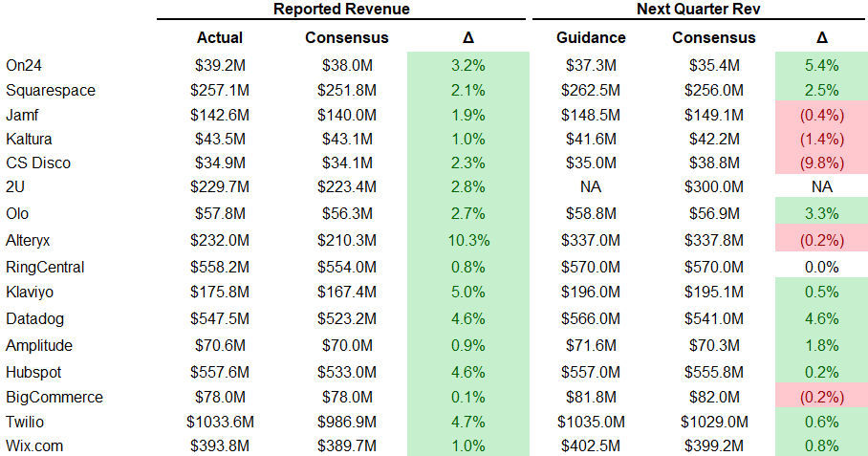Viewport: 868px width, 456px height.
Task: Select Olo guidance delta 3.3%
Action: pyautogui.click(x=821, y=213)
